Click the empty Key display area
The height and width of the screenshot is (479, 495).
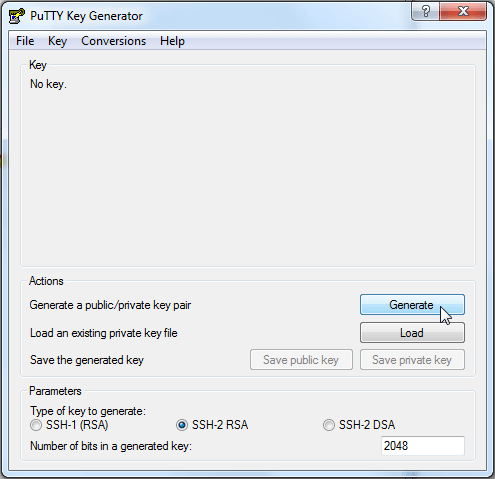pyautogui.click(x=248, y=173)
